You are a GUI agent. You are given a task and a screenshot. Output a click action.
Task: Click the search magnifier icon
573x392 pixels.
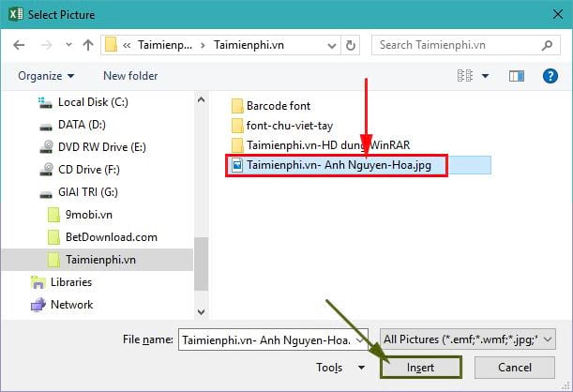[x=547, y=45]
